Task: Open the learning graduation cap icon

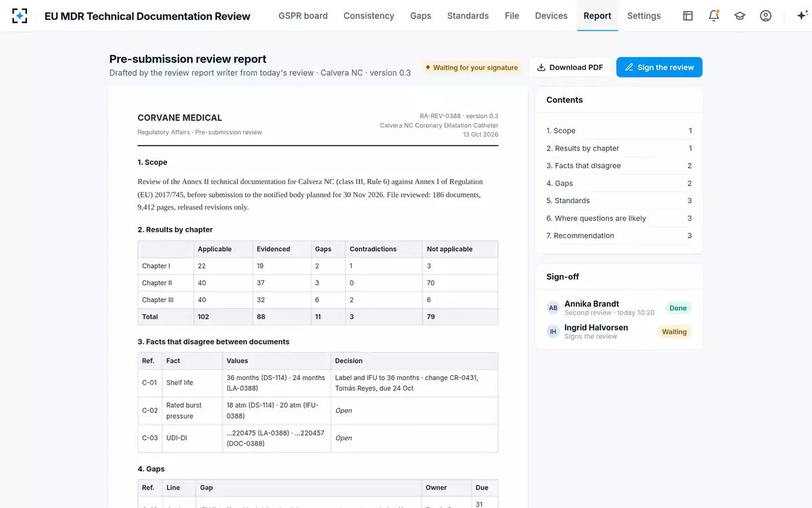Action: pos(740,16)
